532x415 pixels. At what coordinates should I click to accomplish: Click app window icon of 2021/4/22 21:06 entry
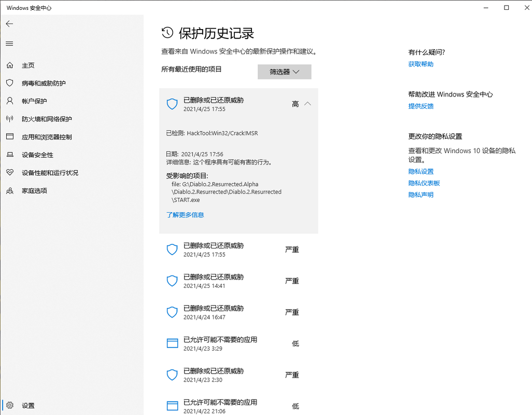tap(172, 406)
